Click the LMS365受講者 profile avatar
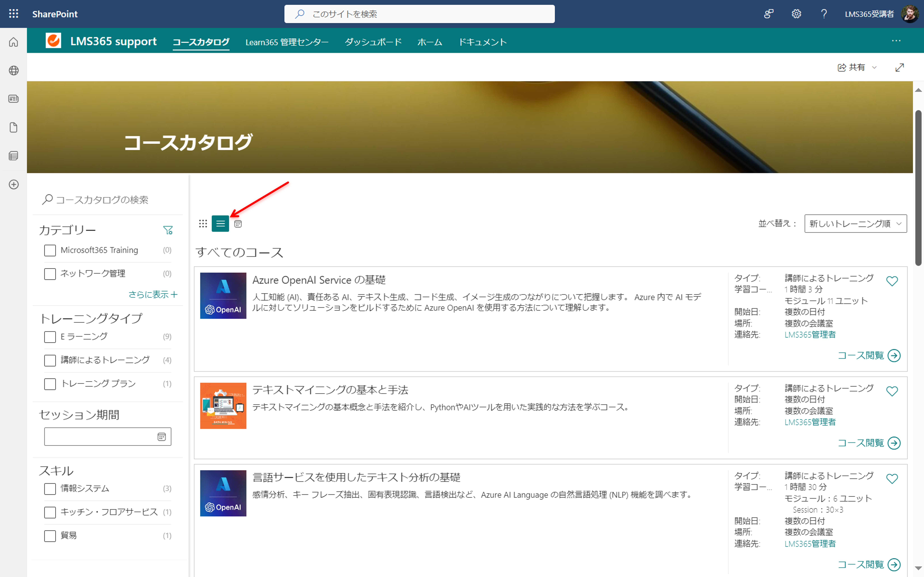924x577 pixels. click(x=910, y=14)
